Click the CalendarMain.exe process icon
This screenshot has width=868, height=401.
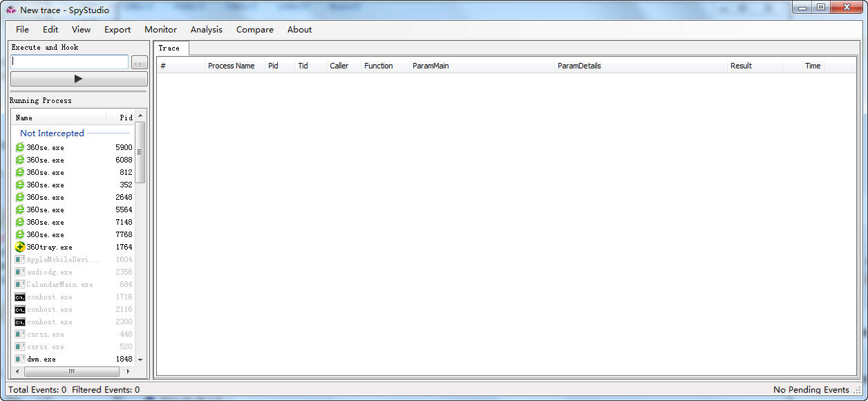pos(20,284)
